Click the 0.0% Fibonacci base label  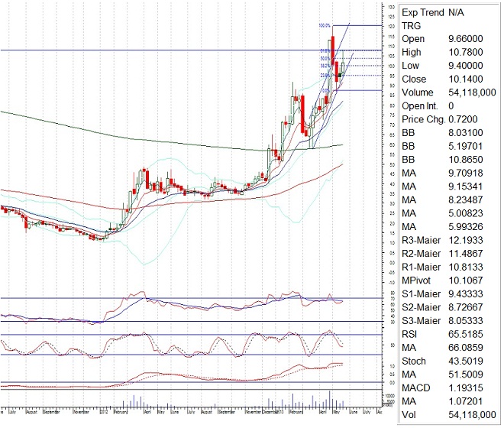[325, 90]
